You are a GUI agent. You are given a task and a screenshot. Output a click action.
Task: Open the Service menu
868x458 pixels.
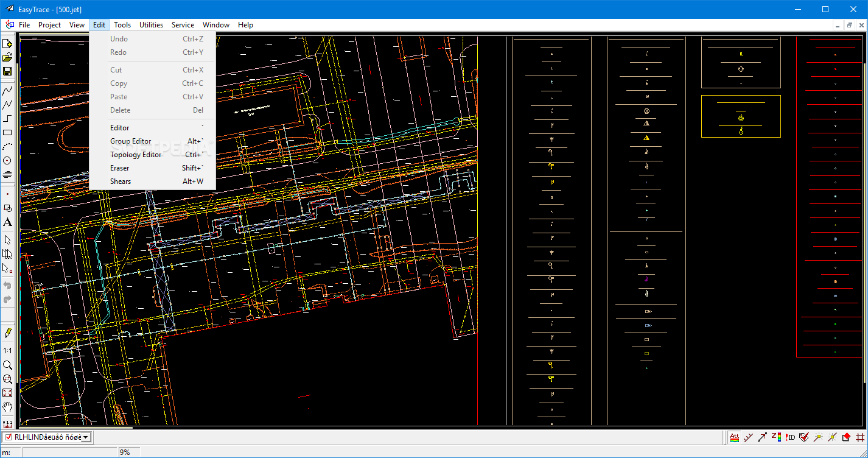[x=183, y=25]
